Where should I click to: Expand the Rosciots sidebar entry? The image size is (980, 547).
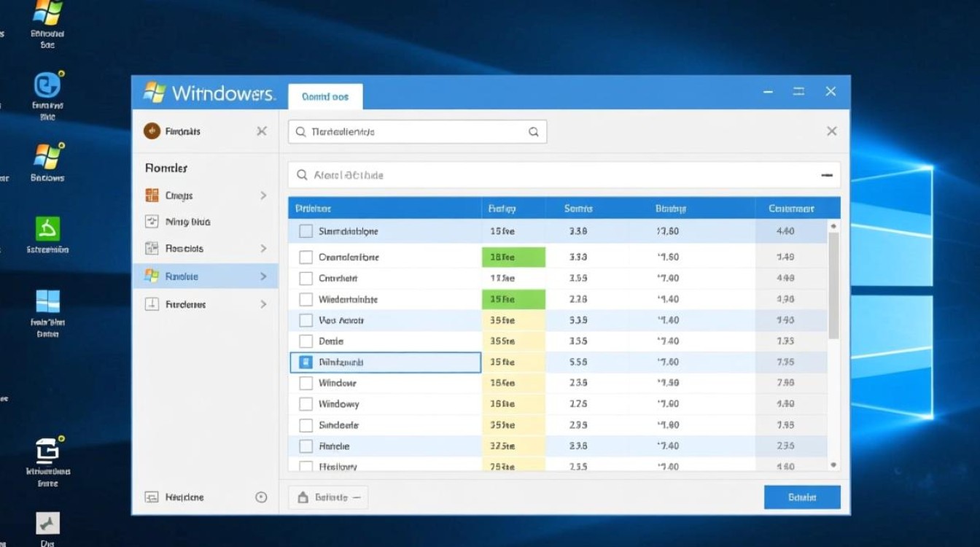click(x=263, y=248)
